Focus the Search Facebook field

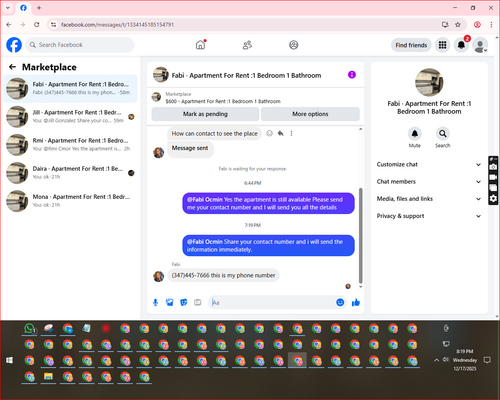pos(80,45)
